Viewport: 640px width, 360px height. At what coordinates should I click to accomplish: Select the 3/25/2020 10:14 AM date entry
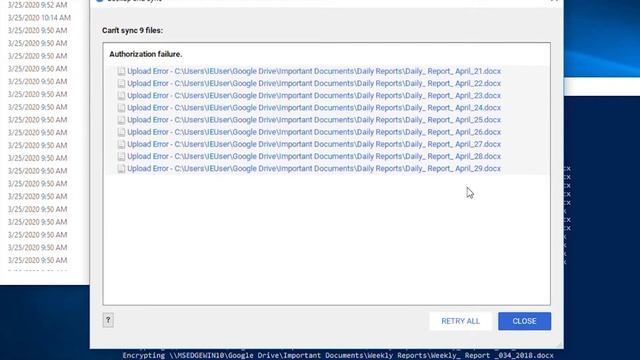[39, 18]
